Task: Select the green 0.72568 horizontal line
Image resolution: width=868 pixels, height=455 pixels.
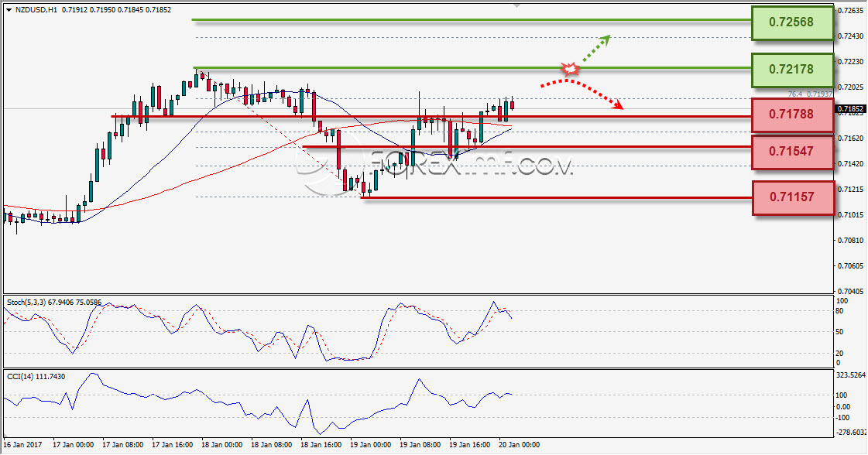Action: [x=472, y=20]
